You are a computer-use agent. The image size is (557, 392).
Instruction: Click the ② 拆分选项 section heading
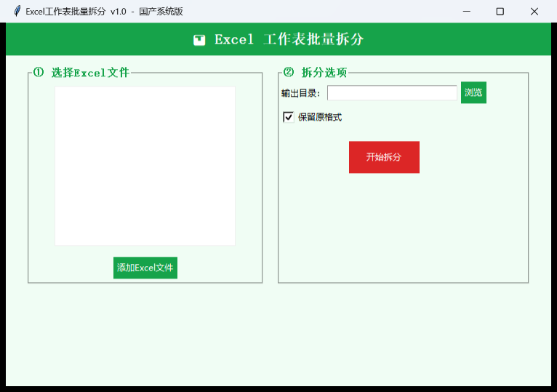tap(315, 73)
